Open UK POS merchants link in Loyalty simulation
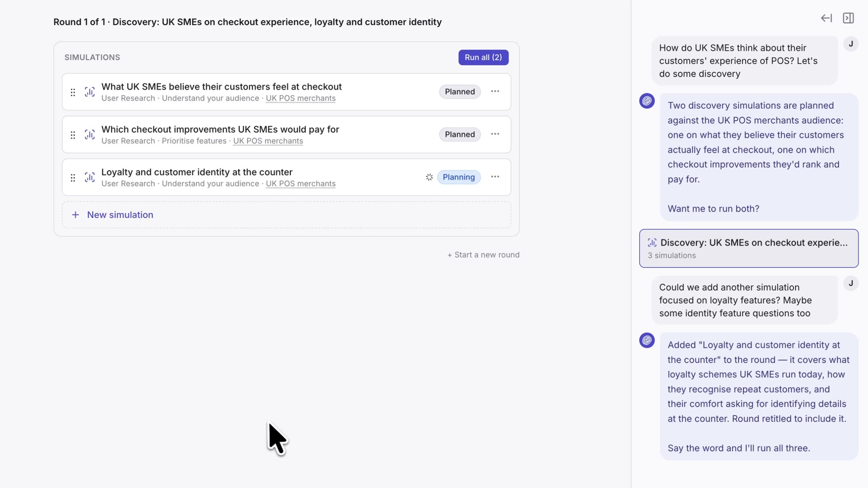The image size is (868, 488). point(301,183)
